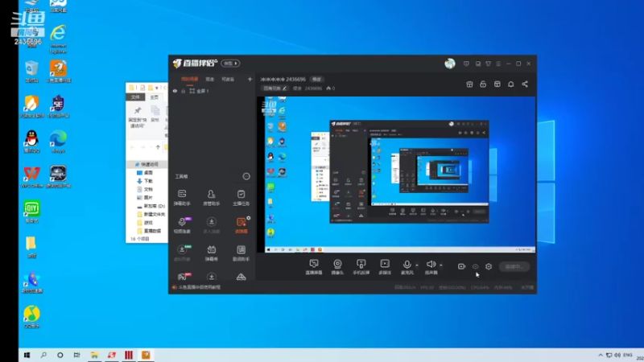Switch to third scene tab
644x362 pixels.
click(228, 79)
